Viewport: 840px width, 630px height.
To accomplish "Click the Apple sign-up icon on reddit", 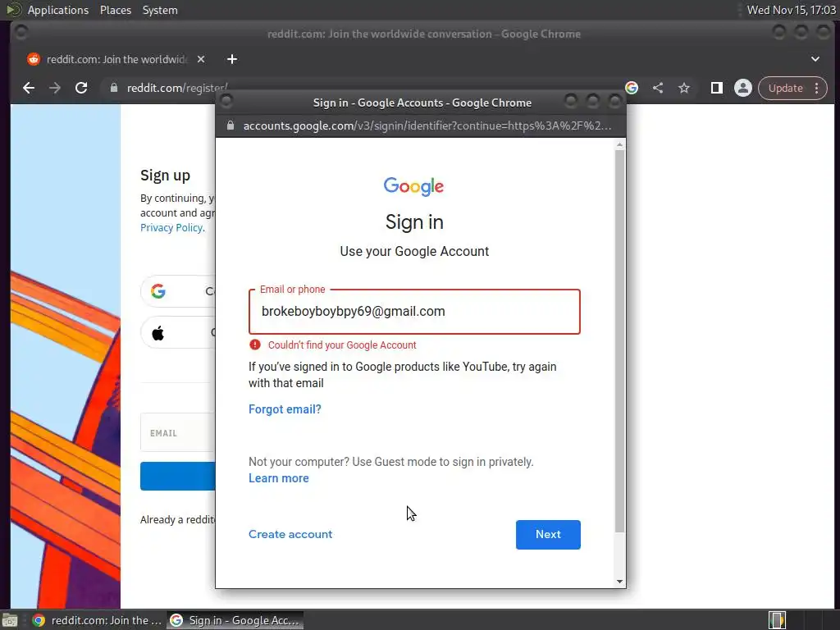I will coord(158,333).
